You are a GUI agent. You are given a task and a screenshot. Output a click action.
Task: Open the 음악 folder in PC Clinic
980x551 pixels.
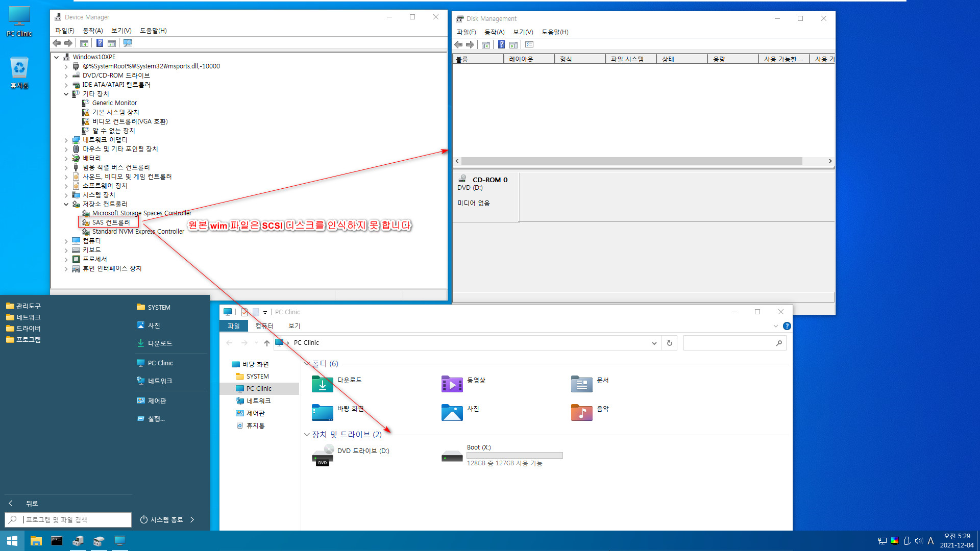[x=590, y=412]
